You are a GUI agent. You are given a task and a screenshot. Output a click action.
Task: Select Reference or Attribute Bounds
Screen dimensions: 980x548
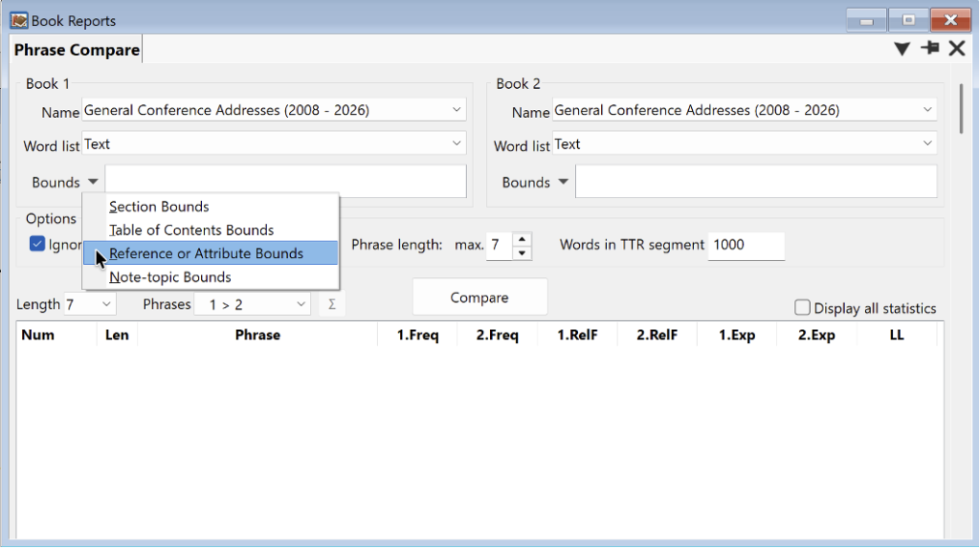211,253
